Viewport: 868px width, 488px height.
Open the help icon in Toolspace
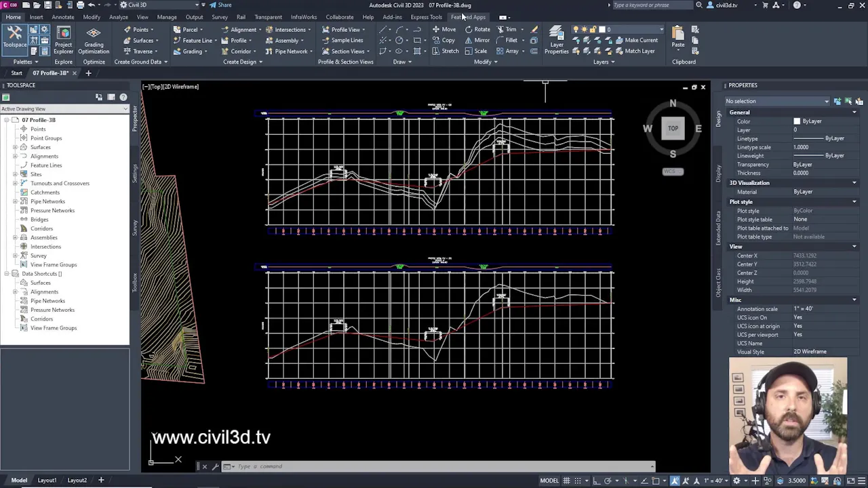123,97
